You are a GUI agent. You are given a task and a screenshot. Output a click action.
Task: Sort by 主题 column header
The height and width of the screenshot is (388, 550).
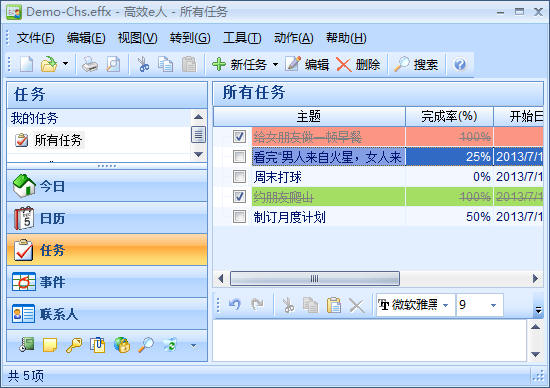click(x=309, y=116)
